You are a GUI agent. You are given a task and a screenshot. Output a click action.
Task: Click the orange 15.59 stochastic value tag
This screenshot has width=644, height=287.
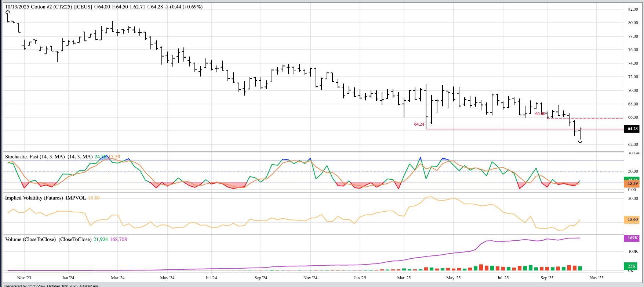(632, 184)
